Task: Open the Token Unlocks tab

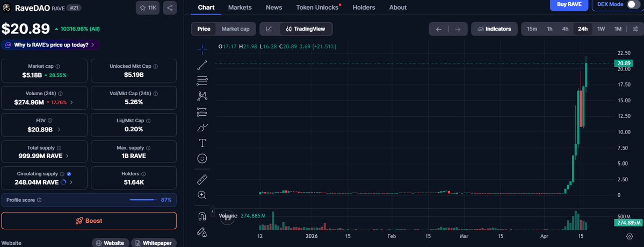Action: [x=317, y=8]
